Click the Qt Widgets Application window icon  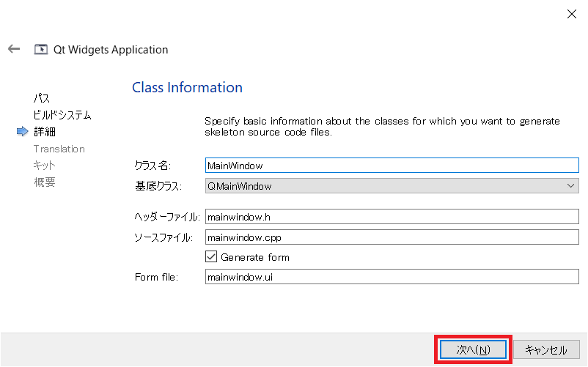tap(41, 49)
